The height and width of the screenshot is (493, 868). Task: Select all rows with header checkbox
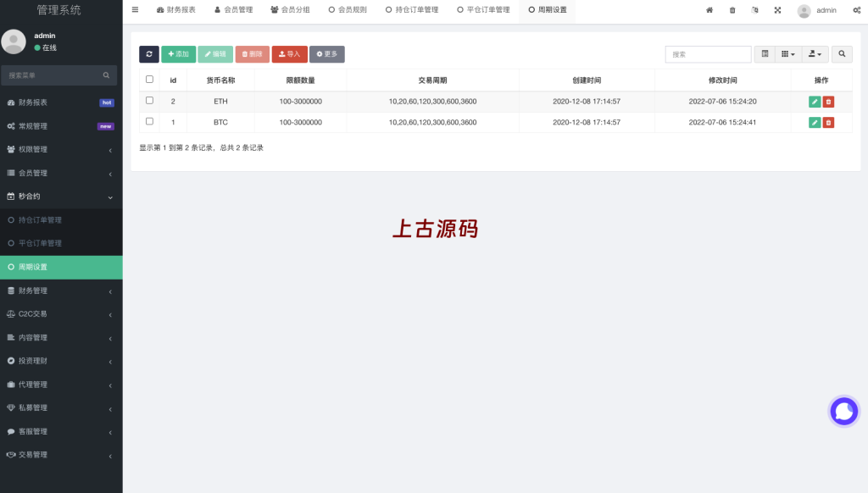click(x=149, y=80)
